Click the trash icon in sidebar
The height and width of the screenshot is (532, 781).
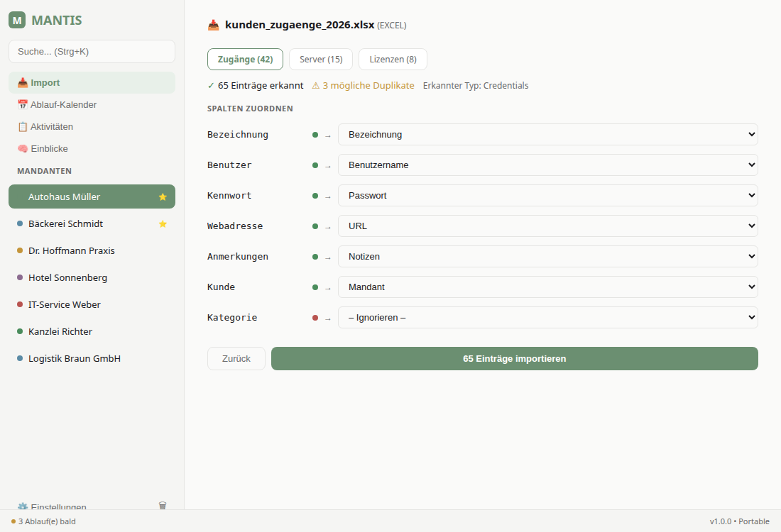tap(163, 505)
